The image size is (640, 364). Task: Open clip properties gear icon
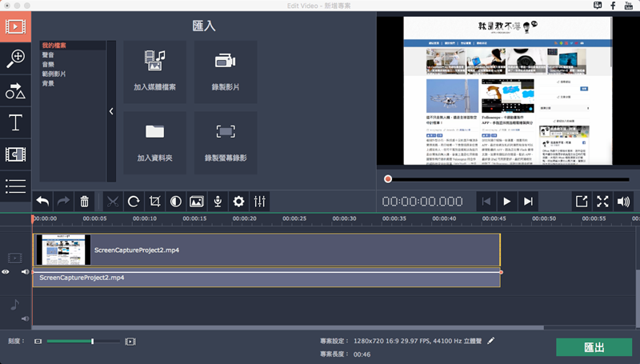click(x=238, y=202)
